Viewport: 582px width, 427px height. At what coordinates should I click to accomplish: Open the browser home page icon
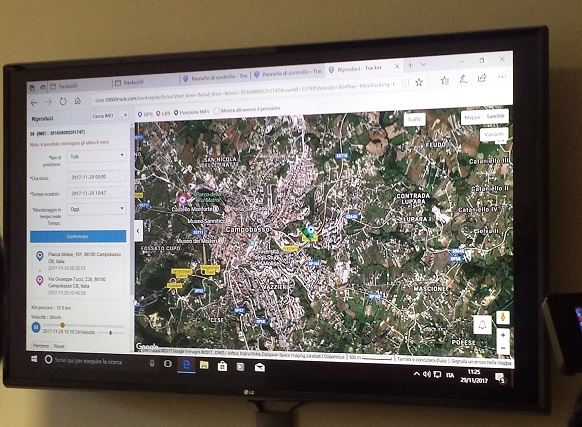point(78,101)
